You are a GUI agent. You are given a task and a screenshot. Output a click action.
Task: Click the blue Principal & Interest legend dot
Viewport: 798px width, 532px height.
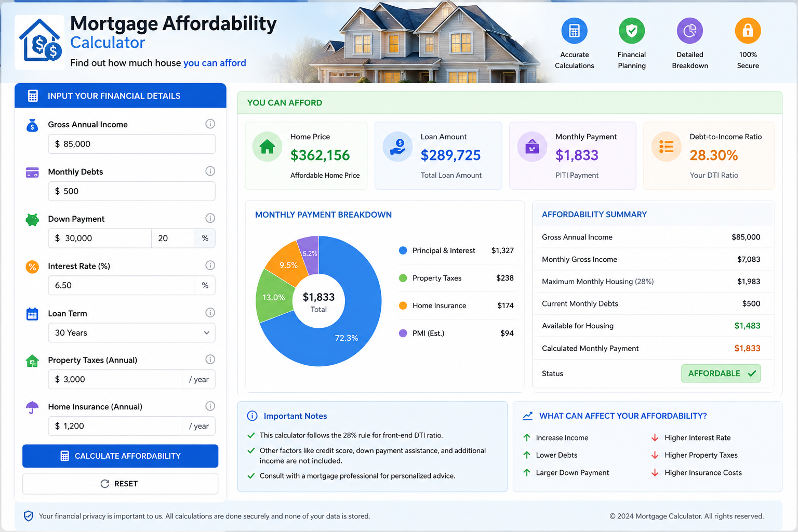coord(403,250)
